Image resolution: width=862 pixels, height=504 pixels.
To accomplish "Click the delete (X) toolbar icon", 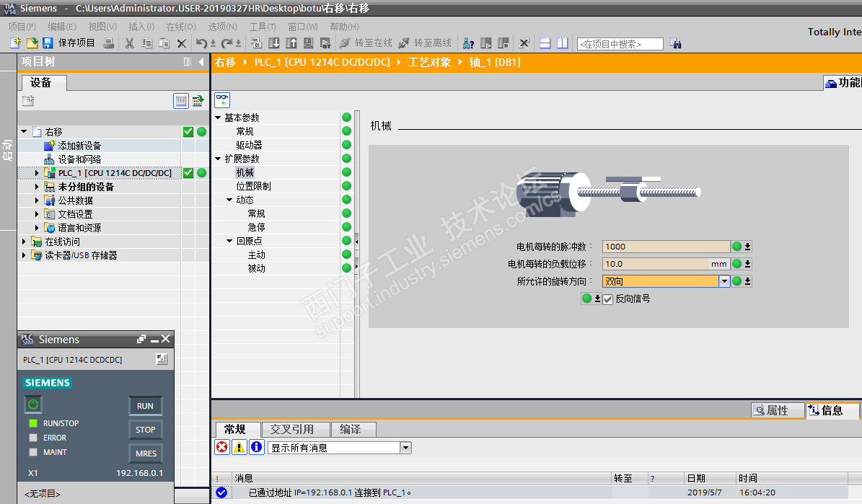I will [181, 43].
